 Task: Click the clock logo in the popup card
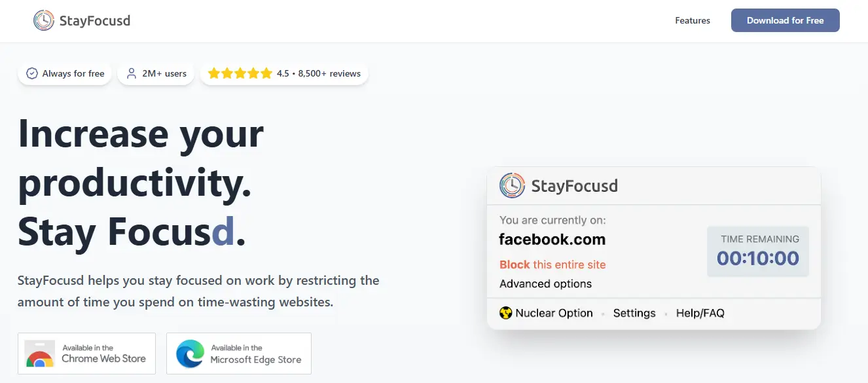coord(512,185)
